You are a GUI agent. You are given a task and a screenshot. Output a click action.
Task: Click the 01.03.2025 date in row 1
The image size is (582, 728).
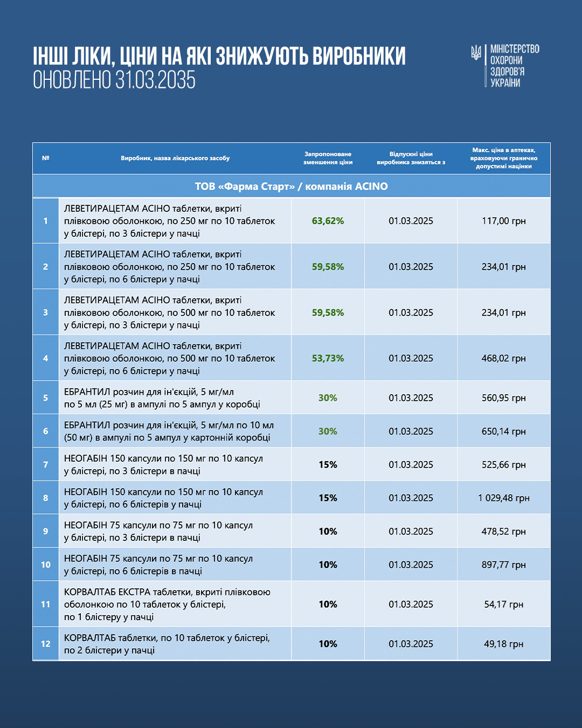click(411, 221)
